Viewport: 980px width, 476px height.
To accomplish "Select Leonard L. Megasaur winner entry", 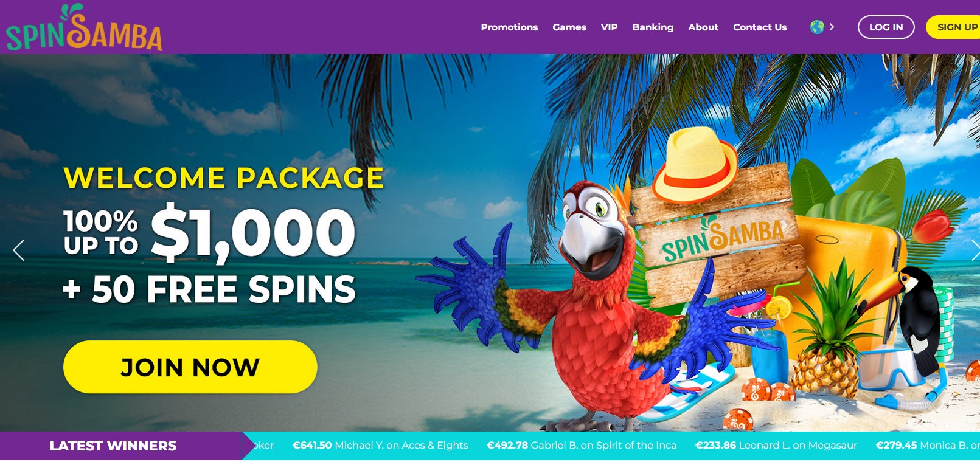I will click(x=776, y=445).
